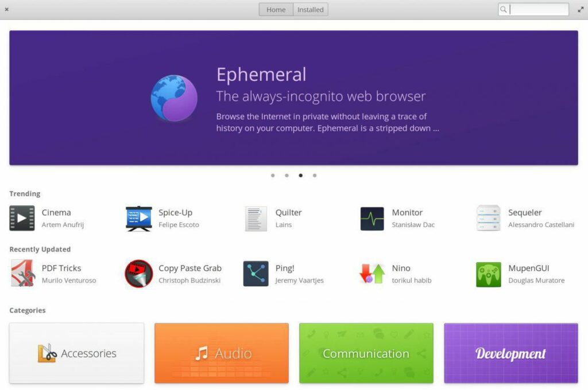Open the MupenGUI controller icon
The height and width of the screenshot is (390, 588).
(x=488, y=275)
